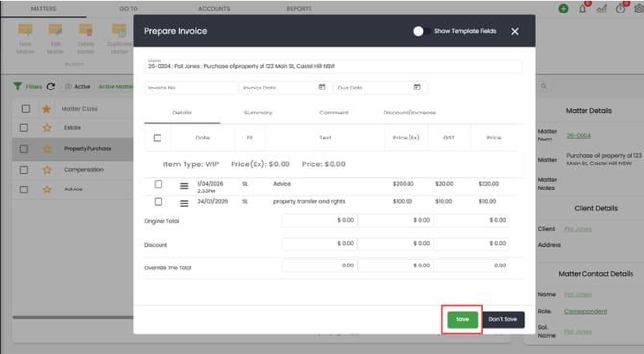Viewport: 644px width, 354px height.
Task: Switch to the Summary tab
Action: click(258, 113)
